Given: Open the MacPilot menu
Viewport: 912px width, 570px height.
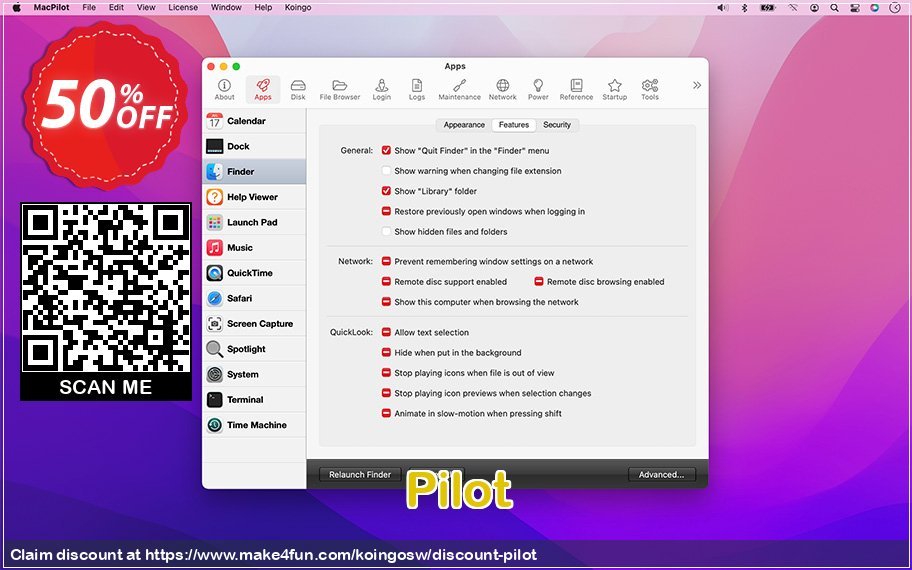Looking at the screenshot, I should (x=51, y=8).
